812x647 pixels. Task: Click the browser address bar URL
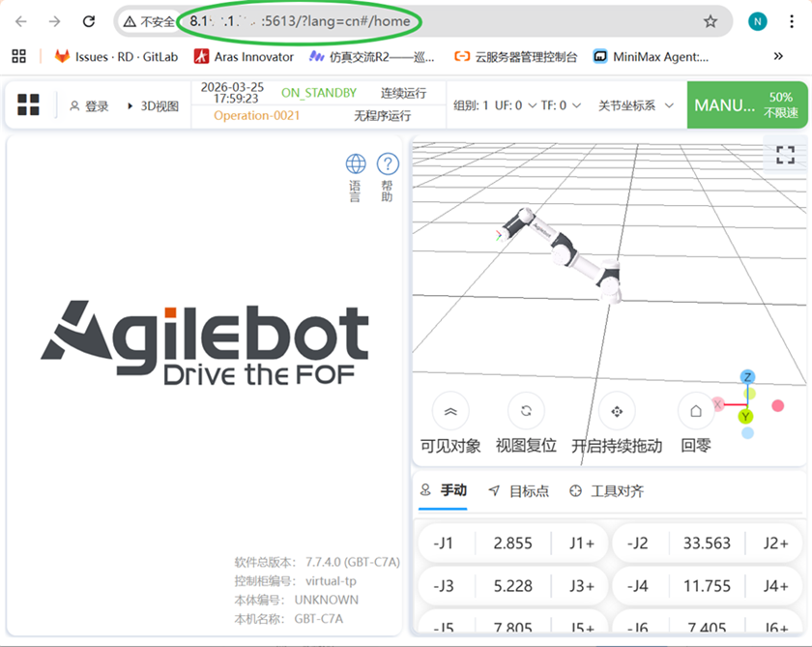pyautogui.click(x=300, y=21)
